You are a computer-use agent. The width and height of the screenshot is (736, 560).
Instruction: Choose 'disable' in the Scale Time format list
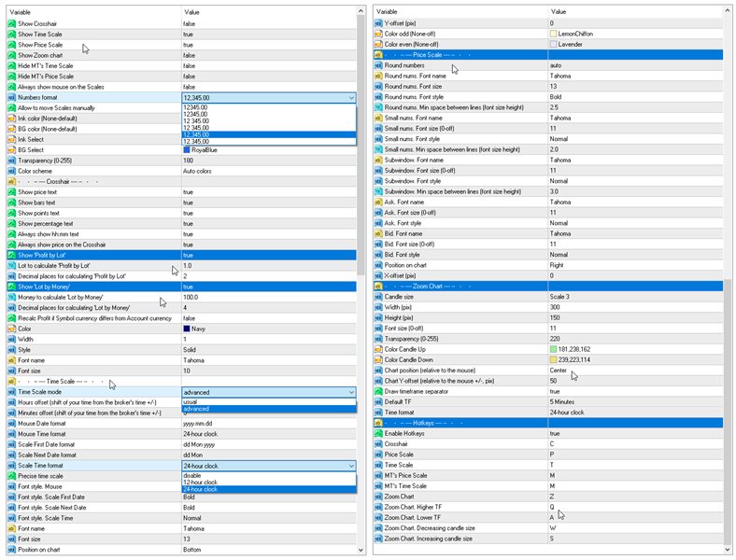coord(269,476)
